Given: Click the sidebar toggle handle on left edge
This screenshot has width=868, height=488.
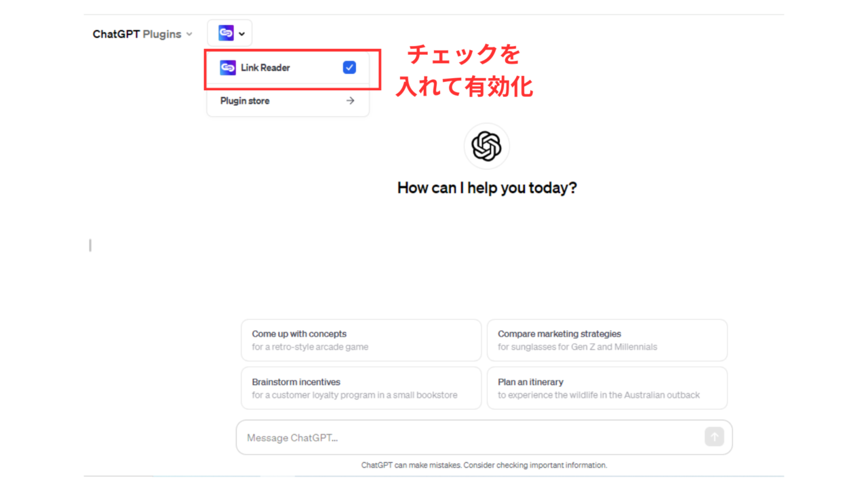Looking at the screenshot, I should pos(90,245).
